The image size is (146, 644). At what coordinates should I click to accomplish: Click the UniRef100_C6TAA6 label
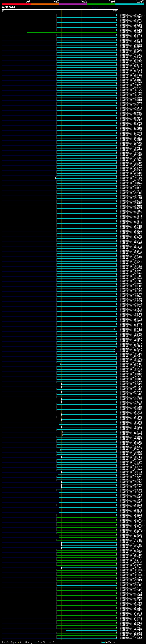[131, 93]
